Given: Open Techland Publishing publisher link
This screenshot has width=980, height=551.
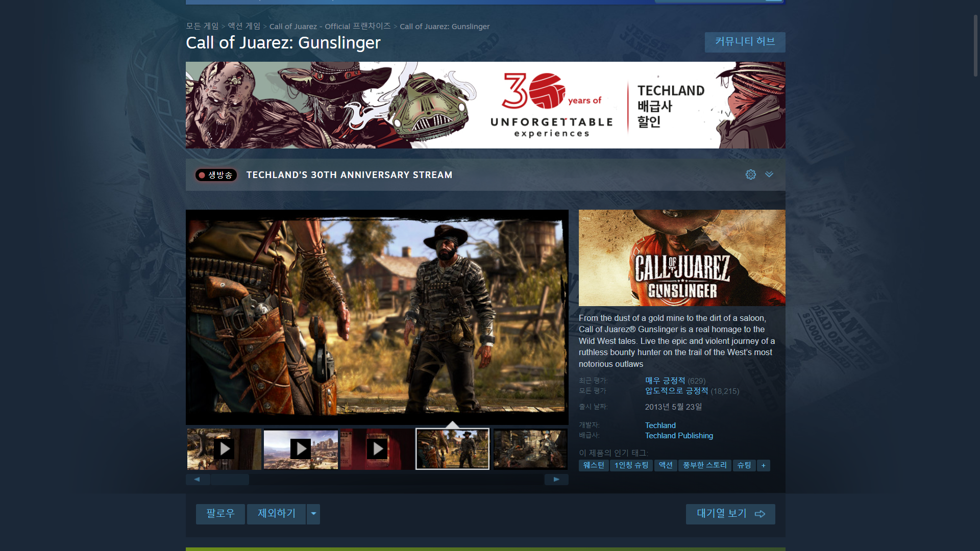Looking at the screenshot, I should [679, 436].
